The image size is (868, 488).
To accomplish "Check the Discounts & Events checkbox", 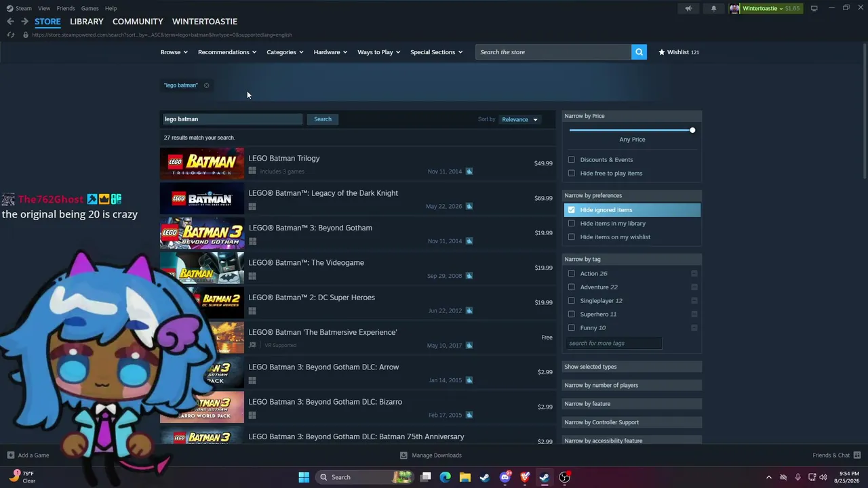I will pyautogui.click(x=572, y=160).
